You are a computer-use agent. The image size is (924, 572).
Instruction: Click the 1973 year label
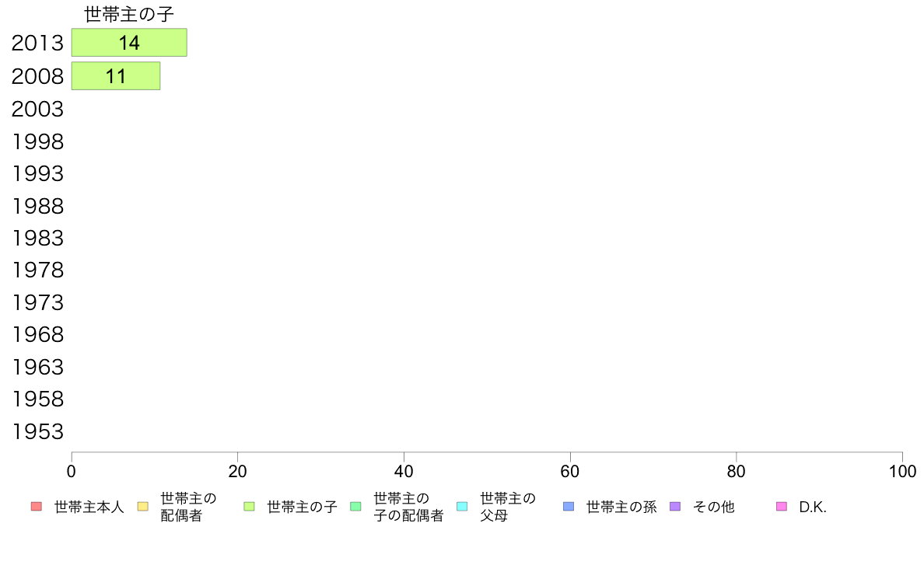[37, 302]
